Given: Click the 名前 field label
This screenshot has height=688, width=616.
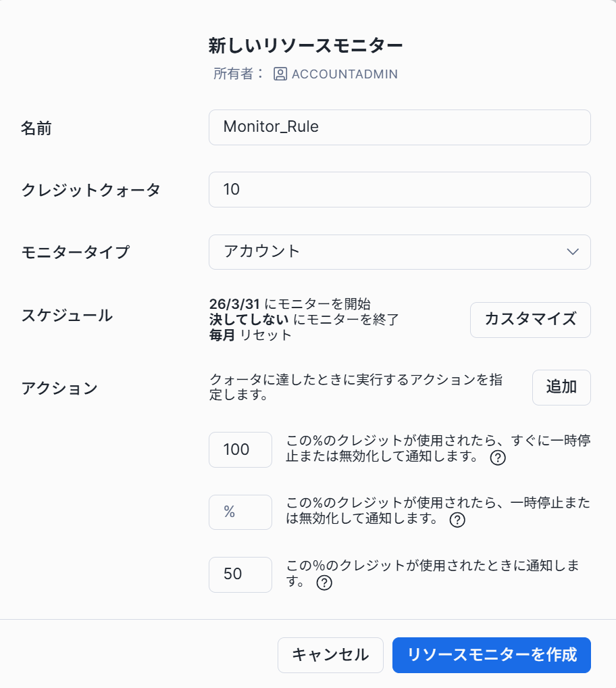Looking at the screenshot, I should pos(36,128).
